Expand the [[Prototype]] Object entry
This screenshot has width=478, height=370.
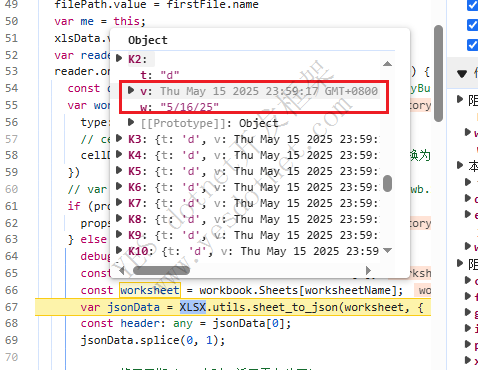coord(131,122)
